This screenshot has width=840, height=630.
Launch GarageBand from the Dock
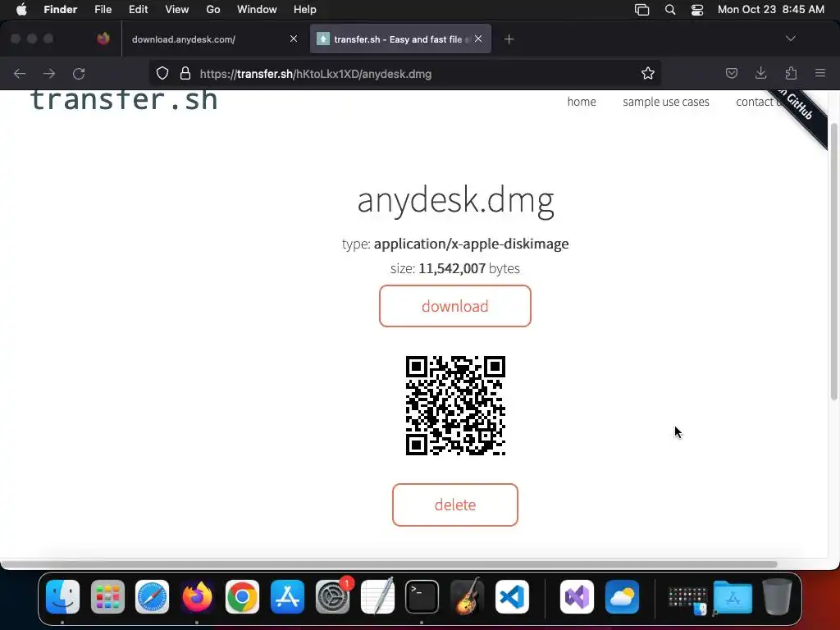[467, 597]
